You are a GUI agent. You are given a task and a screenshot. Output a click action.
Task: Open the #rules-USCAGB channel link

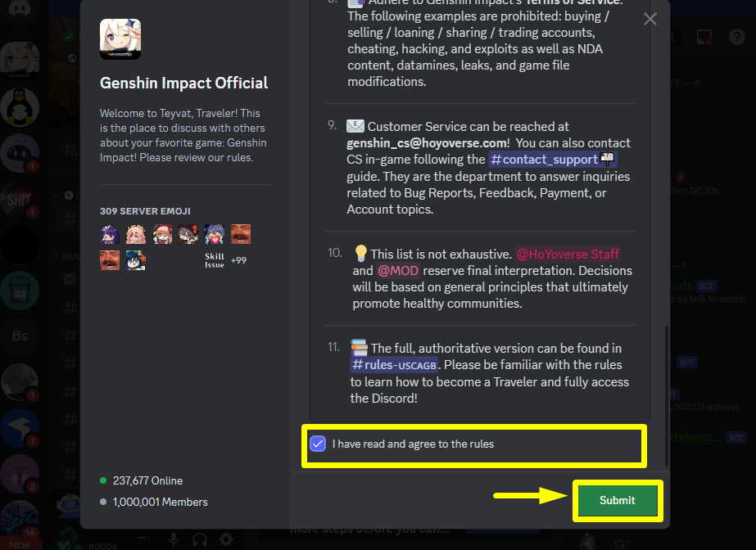pyautogui.click(x=394, y=365)
